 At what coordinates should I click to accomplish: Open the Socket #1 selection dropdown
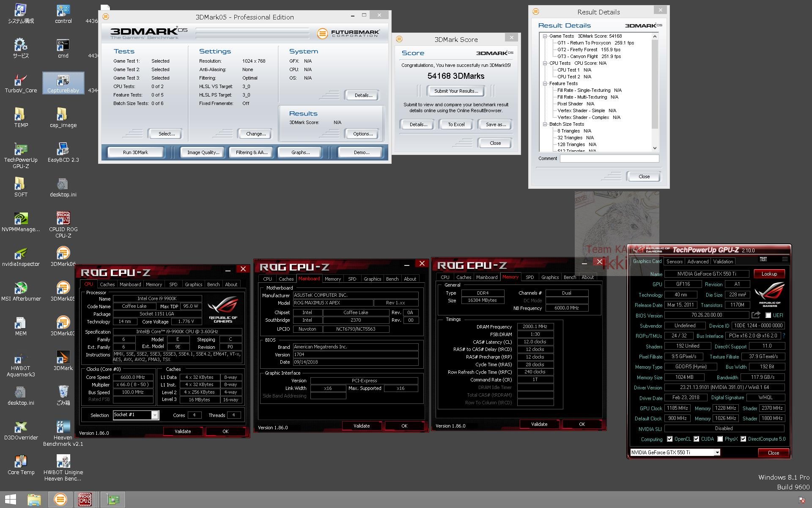pos(155,415)
